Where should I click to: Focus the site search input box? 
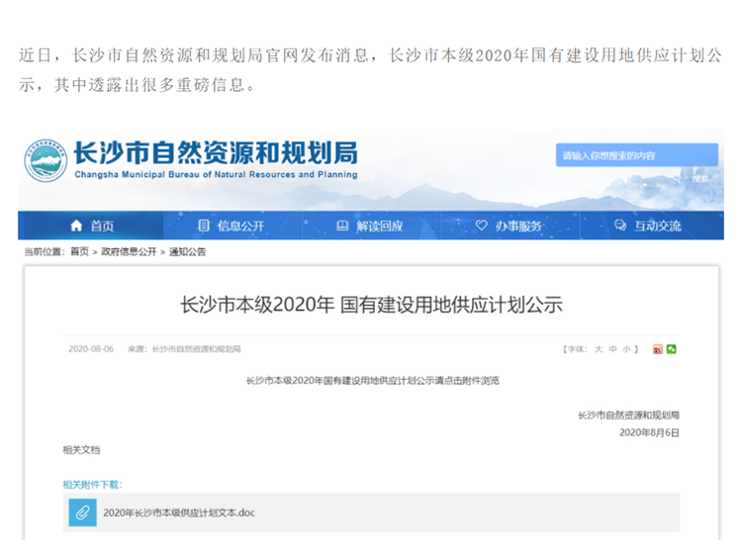636,155
